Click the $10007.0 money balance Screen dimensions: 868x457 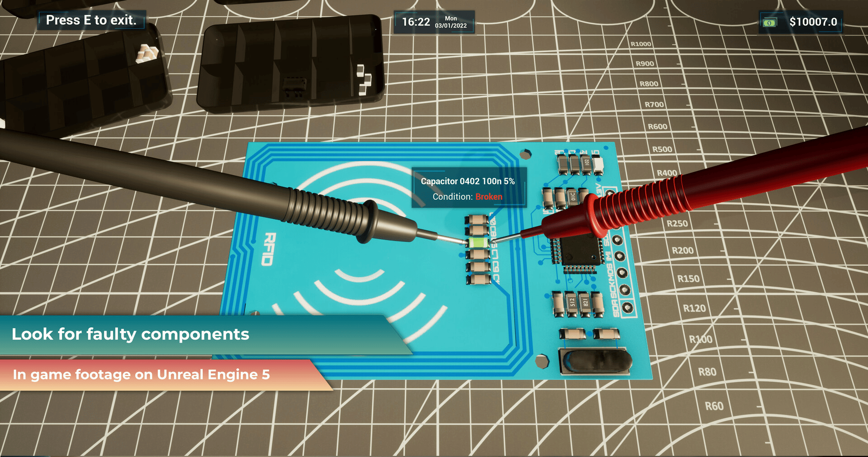pos(813,22)
